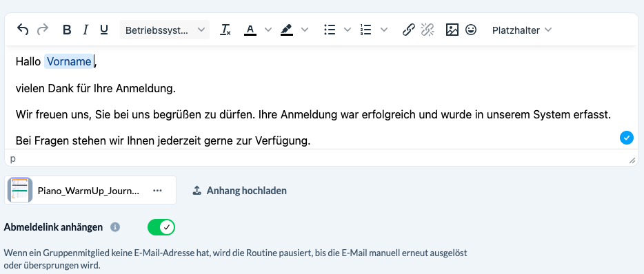Screen dimensions: 644x274
Task: Open the emoji picker
Action: click(471, 30)
